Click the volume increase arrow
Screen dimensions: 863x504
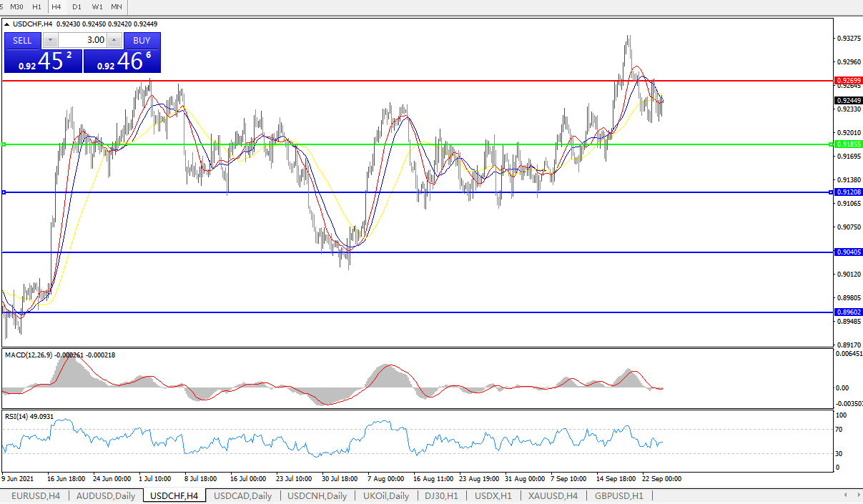pyautogui.click(x=114, y=40)
